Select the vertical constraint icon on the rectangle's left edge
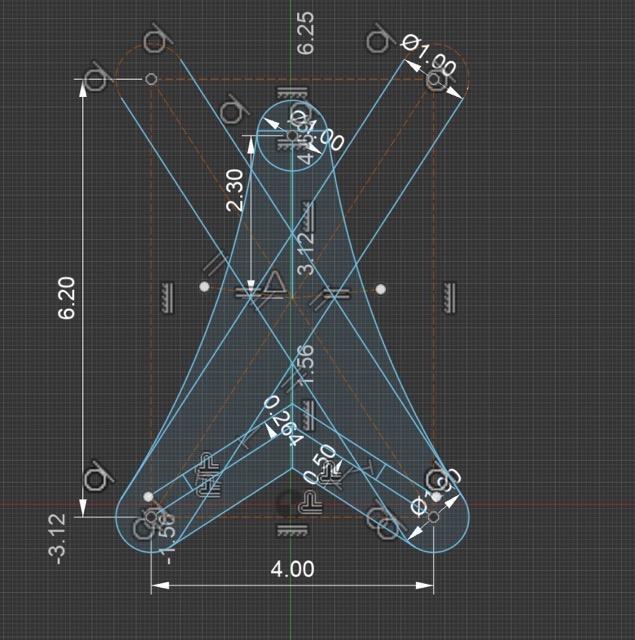 (168, 298)
